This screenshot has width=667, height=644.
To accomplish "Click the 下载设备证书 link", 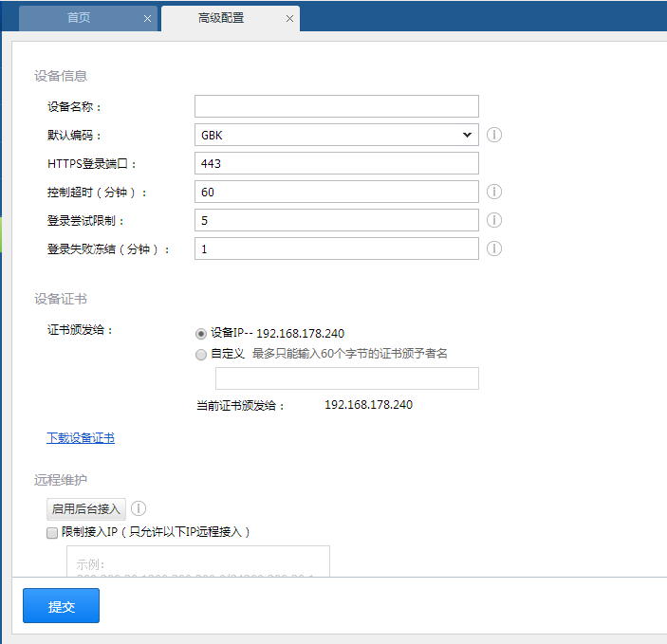I will [81, 437].
